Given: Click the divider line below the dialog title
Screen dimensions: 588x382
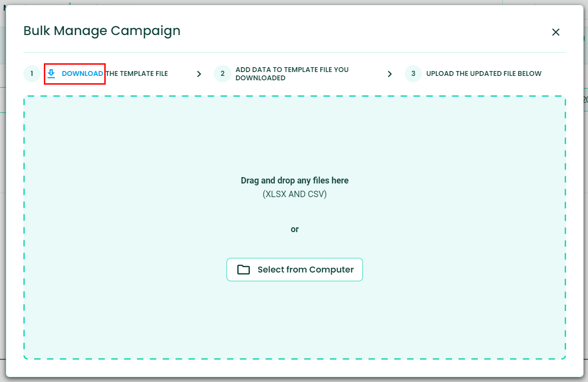Looking at the screenshot, I should (x=295, y=52).
